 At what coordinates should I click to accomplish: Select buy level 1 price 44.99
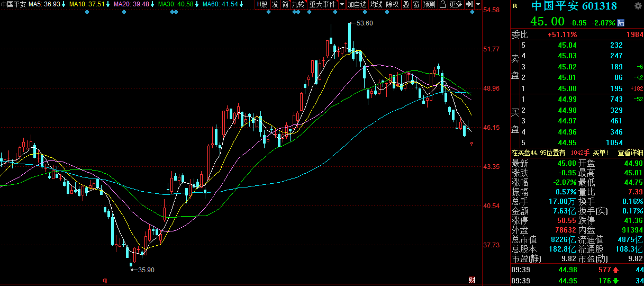point(567,100)
